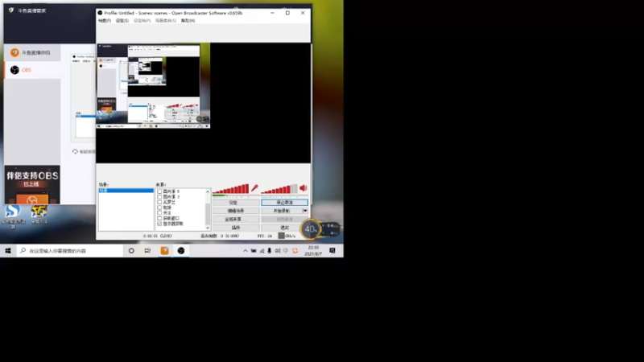Click the 设定 settings button in OBS

click(236, 203)
